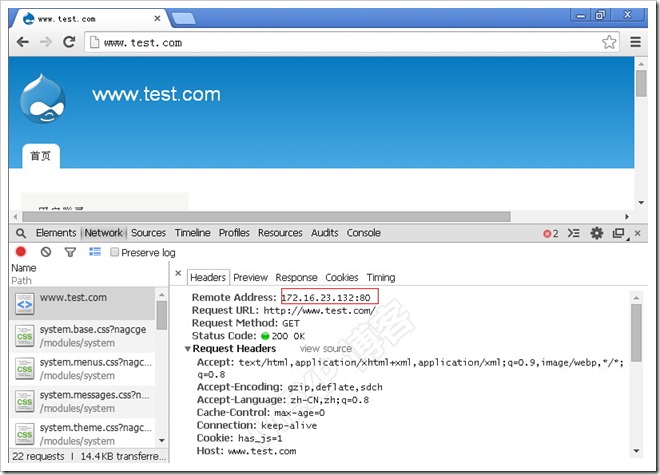This screenshot has width=660, height=475.
Task: Select the Headers detail tab
Action: coord(208,278)
